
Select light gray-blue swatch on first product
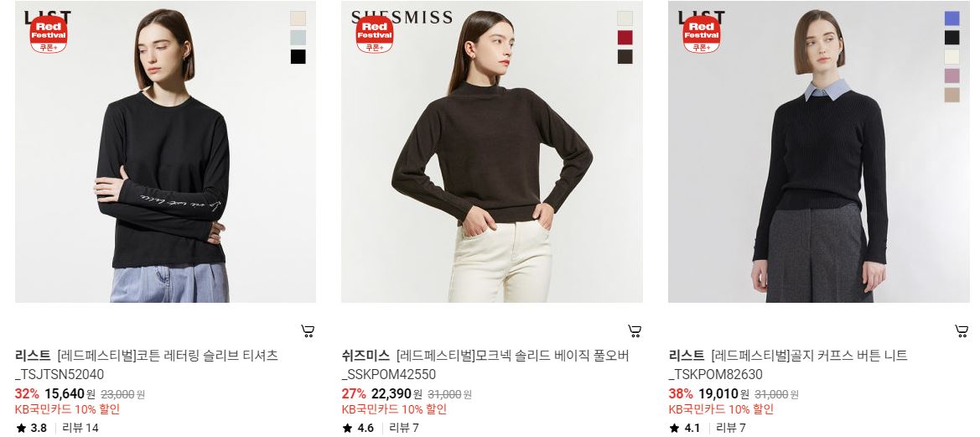[298, 38]
